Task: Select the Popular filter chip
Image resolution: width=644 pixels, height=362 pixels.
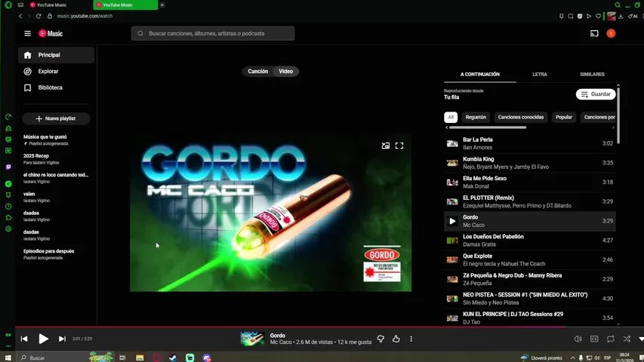Action: click(563, 118)
